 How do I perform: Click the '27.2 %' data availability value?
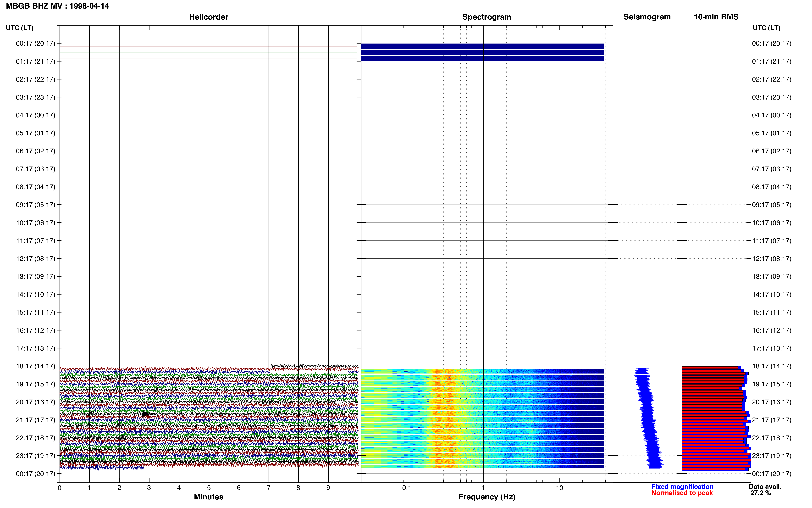[x=761, y=493]
